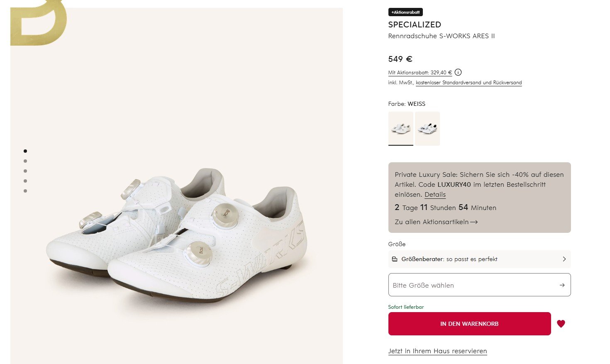Add item via In den Warenkorb button
The image size is (610, 364).
(x=469, y=324)
